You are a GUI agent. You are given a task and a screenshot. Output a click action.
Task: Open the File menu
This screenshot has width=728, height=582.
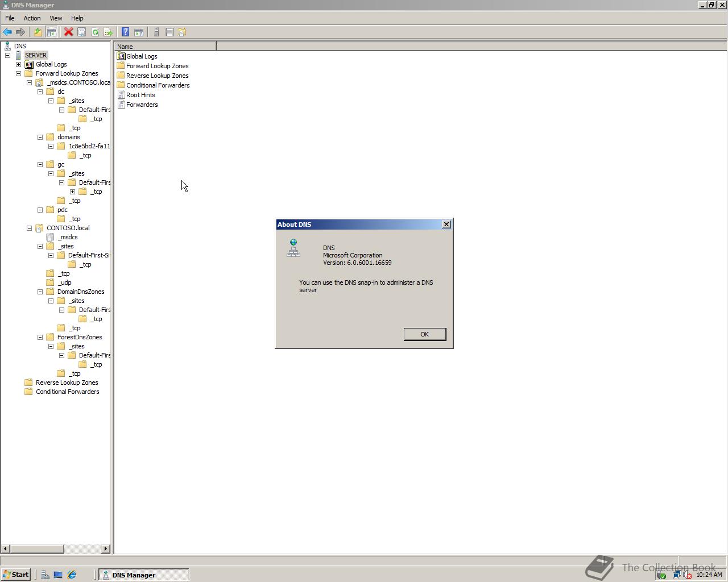(10, 18)
